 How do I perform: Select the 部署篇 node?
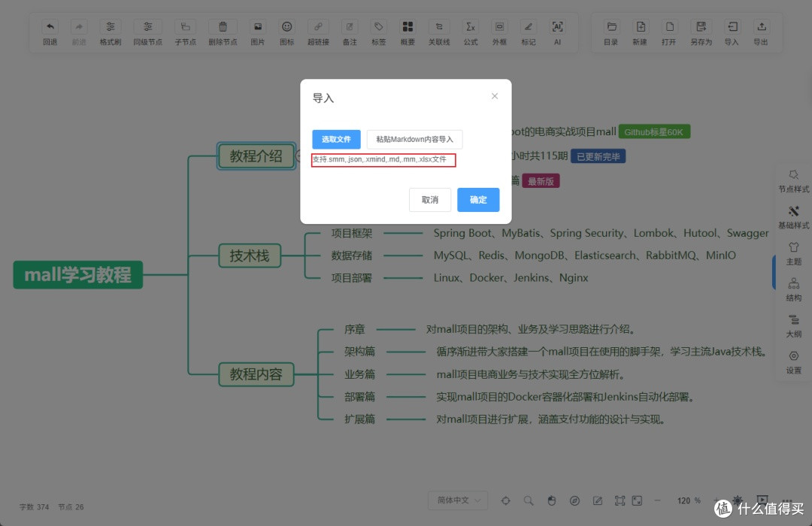(359, 397)
